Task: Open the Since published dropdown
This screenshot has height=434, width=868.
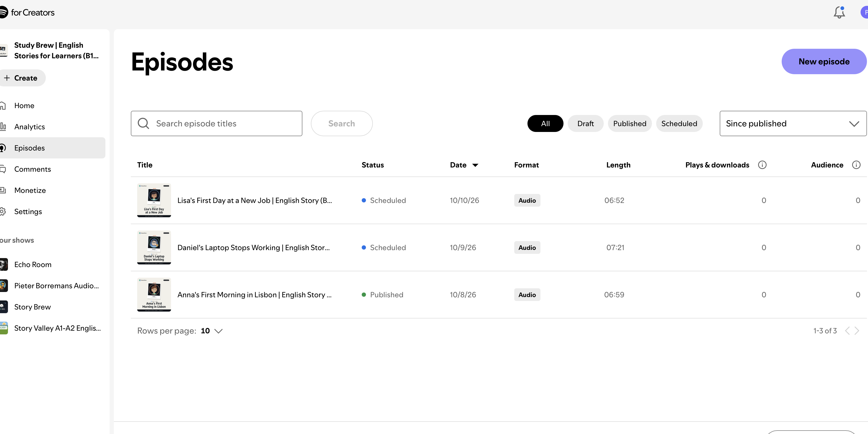Action: (x=793, y=123)
